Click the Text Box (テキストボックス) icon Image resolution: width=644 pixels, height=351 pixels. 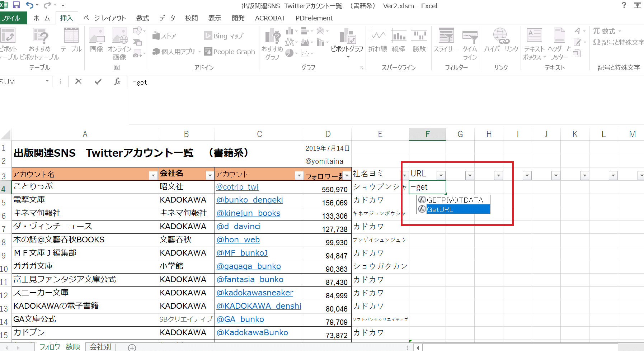pyautogui.click(x=534, y=44)
